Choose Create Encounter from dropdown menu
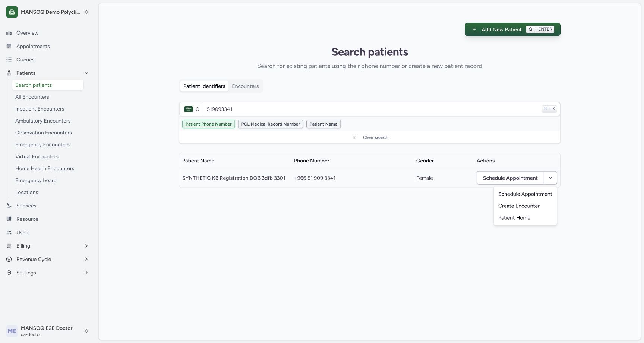 (x=525, y=206)
